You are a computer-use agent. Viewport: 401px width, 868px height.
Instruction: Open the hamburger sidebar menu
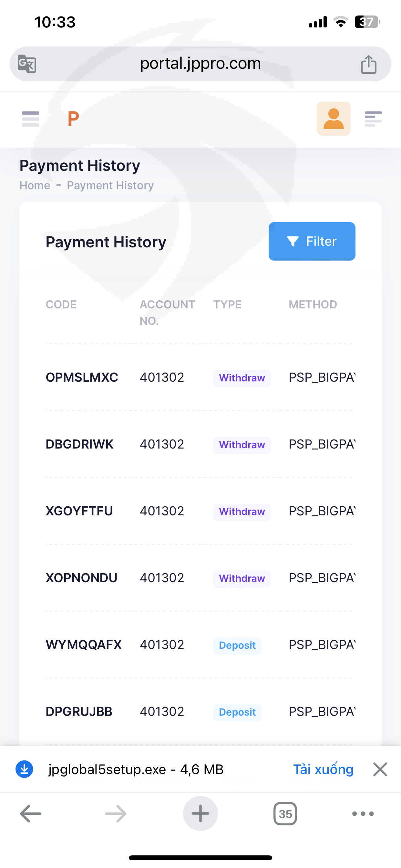tap(30, 119)
